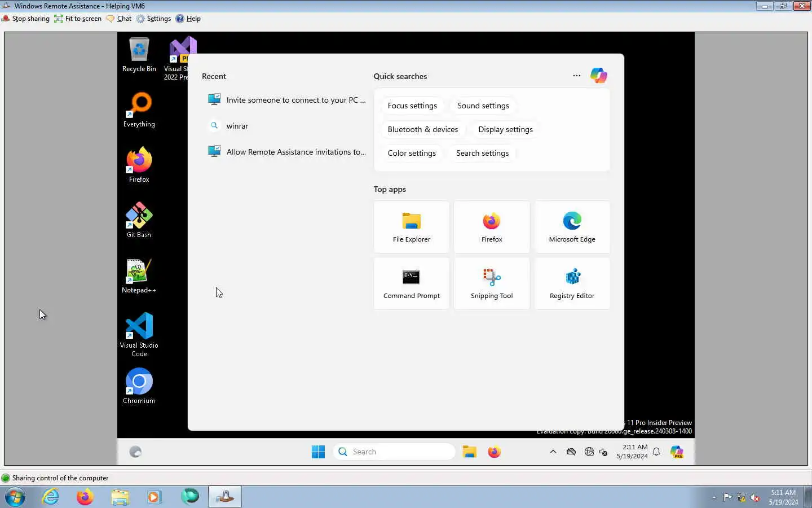Open recent 'Allow Remote Assistance invitations'
Screen dimensions: 812x508
tap(286, 152)
